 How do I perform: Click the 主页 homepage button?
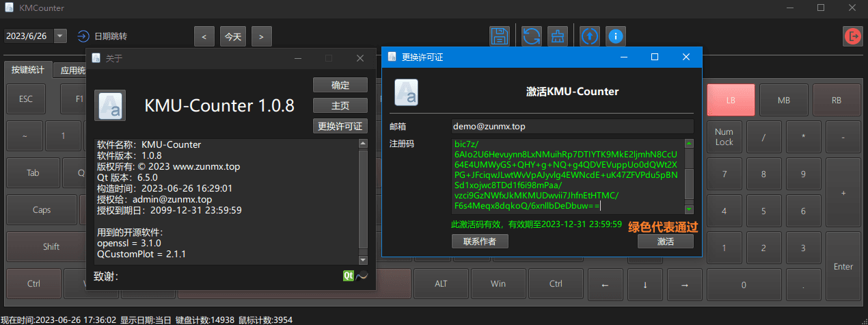click(340, 105)
